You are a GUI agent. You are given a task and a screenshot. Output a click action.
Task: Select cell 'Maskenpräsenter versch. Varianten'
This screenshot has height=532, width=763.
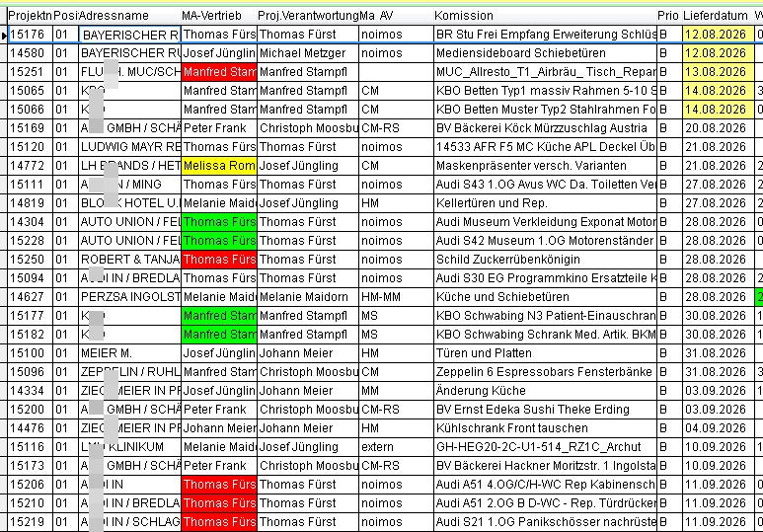click(x=545, y=166)
